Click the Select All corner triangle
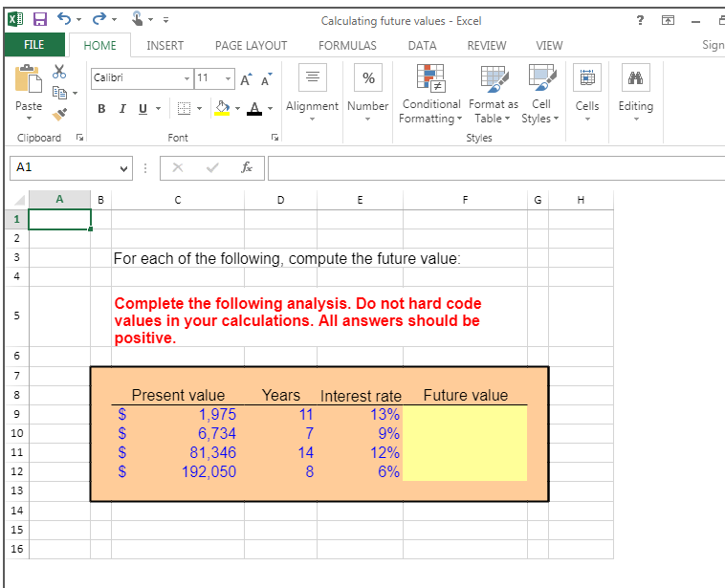 click(18, 200)
